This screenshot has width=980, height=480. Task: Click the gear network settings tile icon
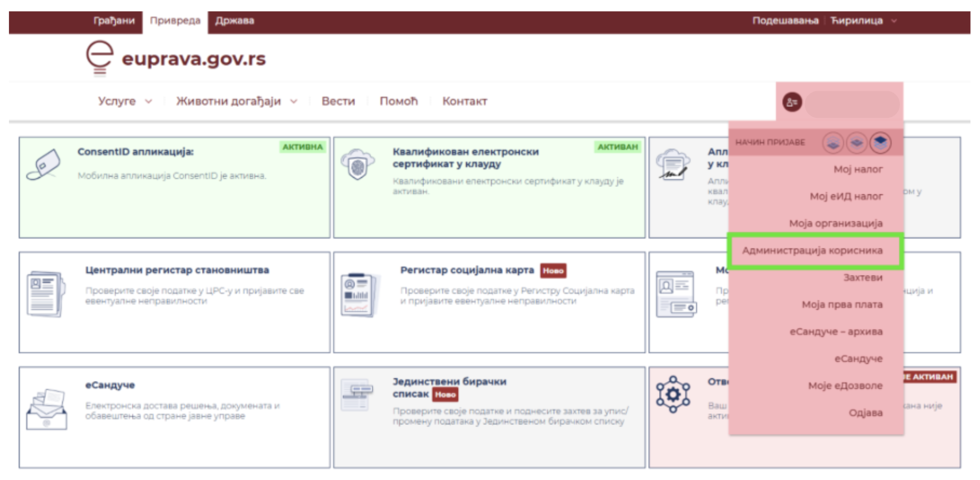pyautogui.click(x=673, y=394)
